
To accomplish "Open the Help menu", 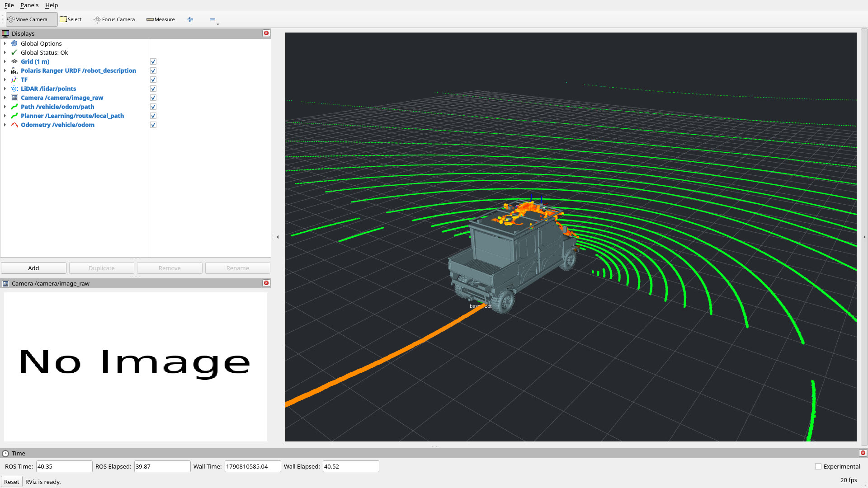I will [x=52, y=5].
